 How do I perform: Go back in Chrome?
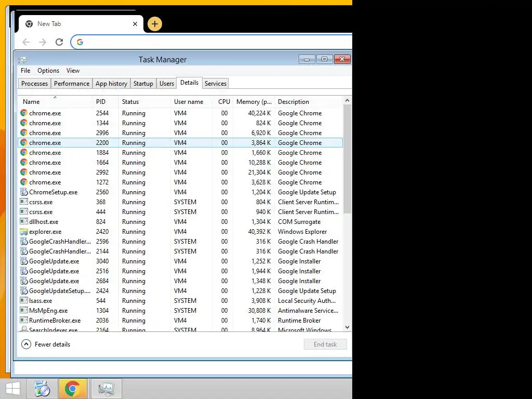(26, 42)
